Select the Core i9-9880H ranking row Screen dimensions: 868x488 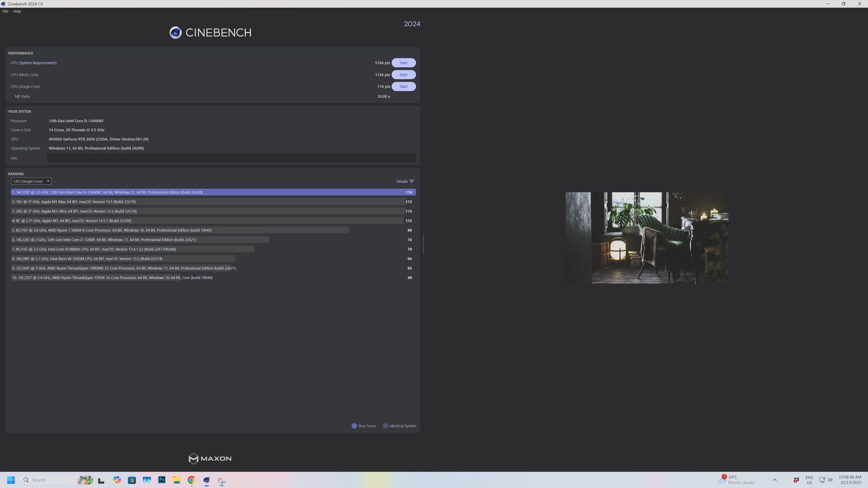click(213, 249)
